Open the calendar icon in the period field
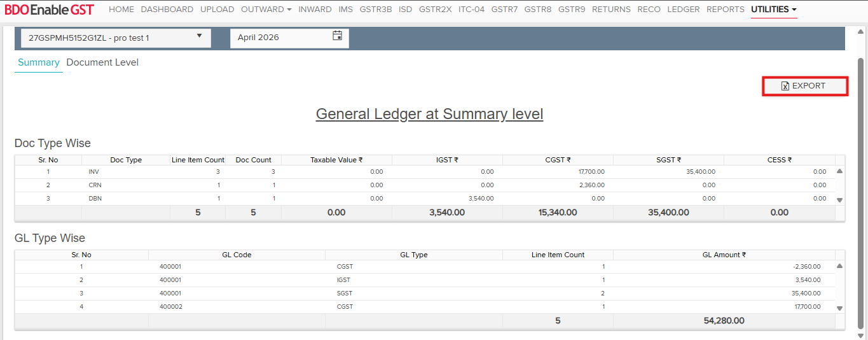 pyautogui.click(x=338, y=36)
